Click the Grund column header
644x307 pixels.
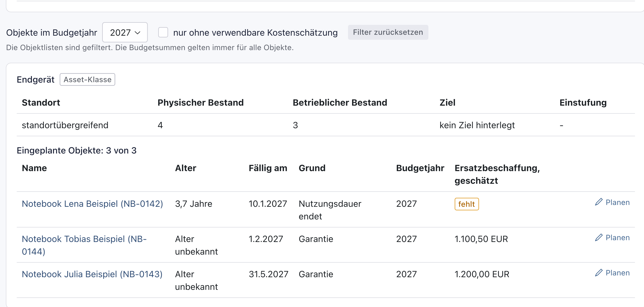click(x=312, y=168)
